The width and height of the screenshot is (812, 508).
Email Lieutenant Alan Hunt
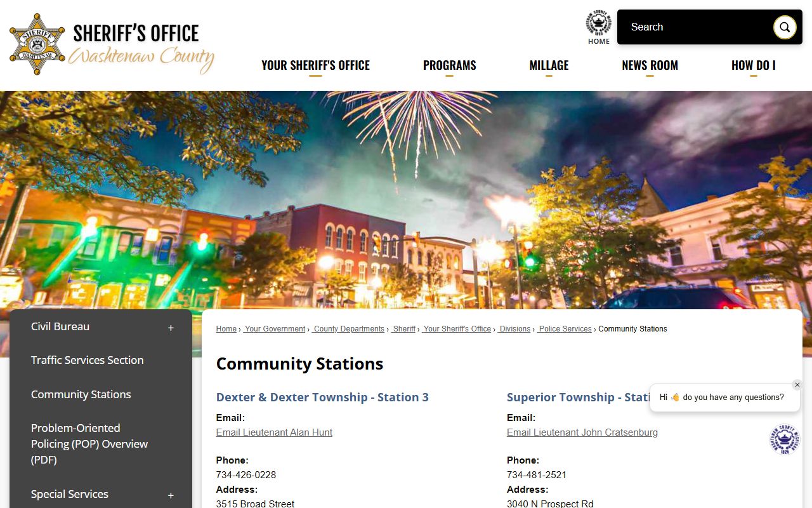point(274,432)
